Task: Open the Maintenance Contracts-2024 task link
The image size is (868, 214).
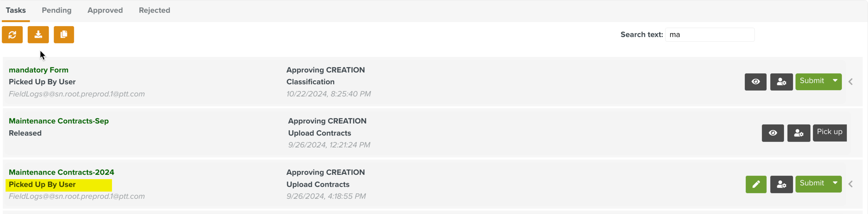Action: (61, 172)
